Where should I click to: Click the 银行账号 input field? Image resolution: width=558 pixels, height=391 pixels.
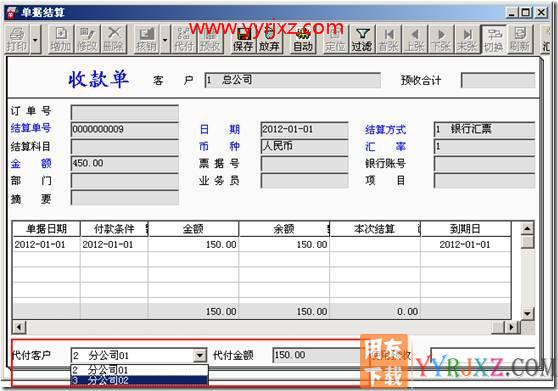[x=484, y=163]
